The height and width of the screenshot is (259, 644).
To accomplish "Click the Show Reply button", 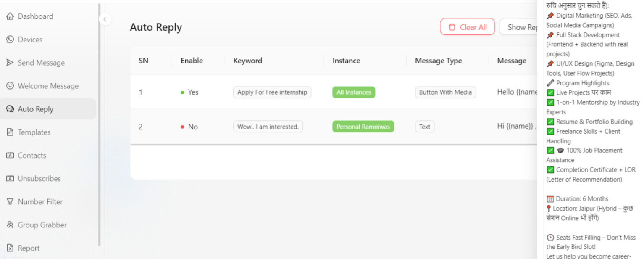I will pos(520,27).
